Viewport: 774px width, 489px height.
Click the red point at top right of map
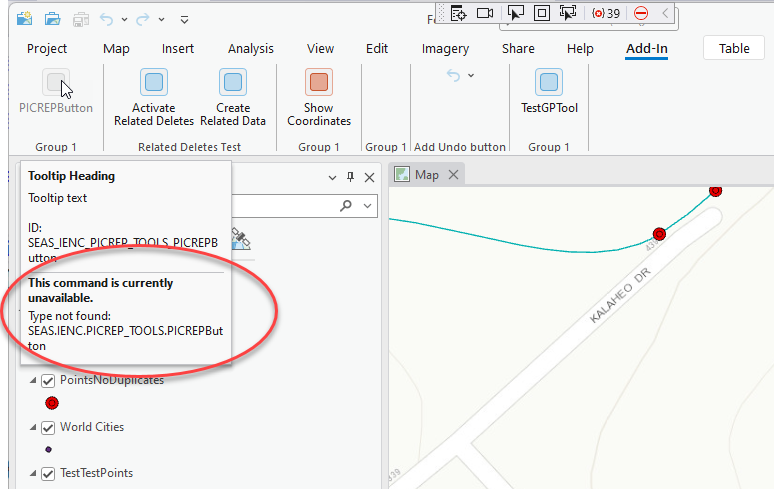pos(715,190)
